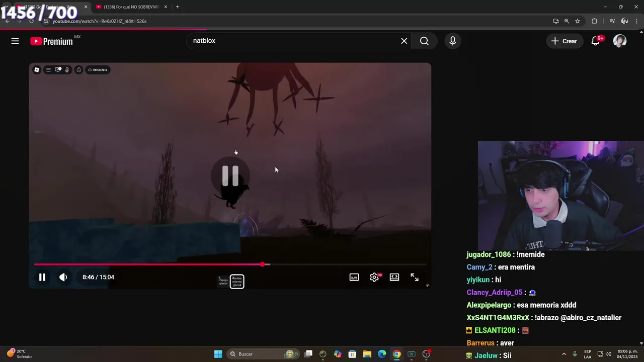Screen dimensions: 644x362
Task: Open the player settings gear
Action: [374, 277]
